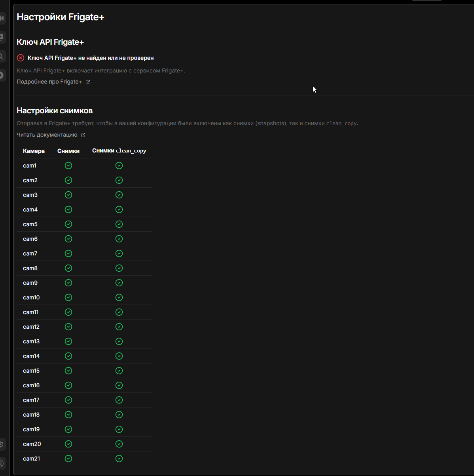Viewport: 474px width, 476px height.
Task: Open the "Подробнее про Frigate+" link
Action: click(x=49, y=82)
